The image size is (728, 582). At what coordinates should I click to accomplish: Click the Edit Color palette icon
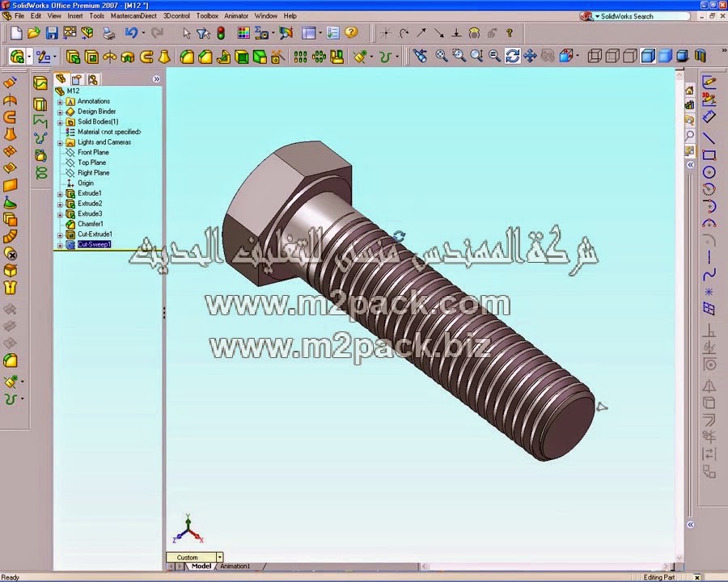click(x=243, y=33)
